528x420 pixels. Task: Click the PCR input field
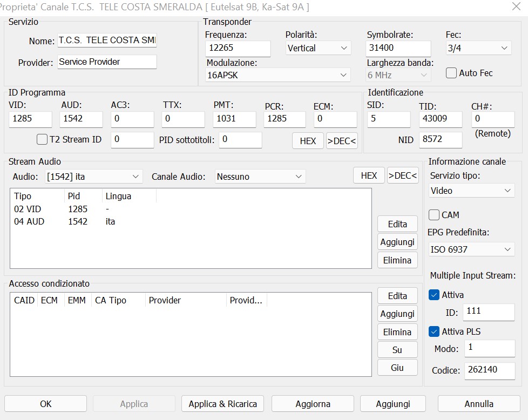285,119
